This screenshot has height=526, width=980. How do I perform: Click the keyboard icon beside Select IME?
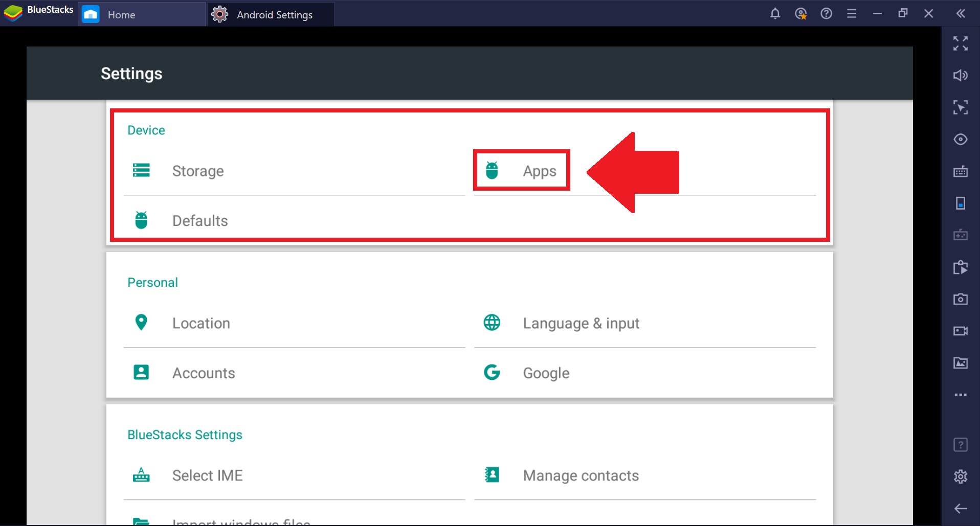click(141, 475)
